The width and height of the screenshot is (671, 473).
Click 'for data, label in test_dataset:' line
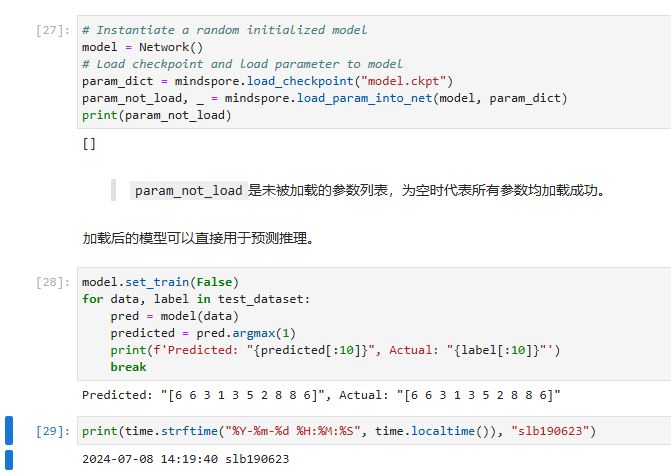[x=196, y=299]
